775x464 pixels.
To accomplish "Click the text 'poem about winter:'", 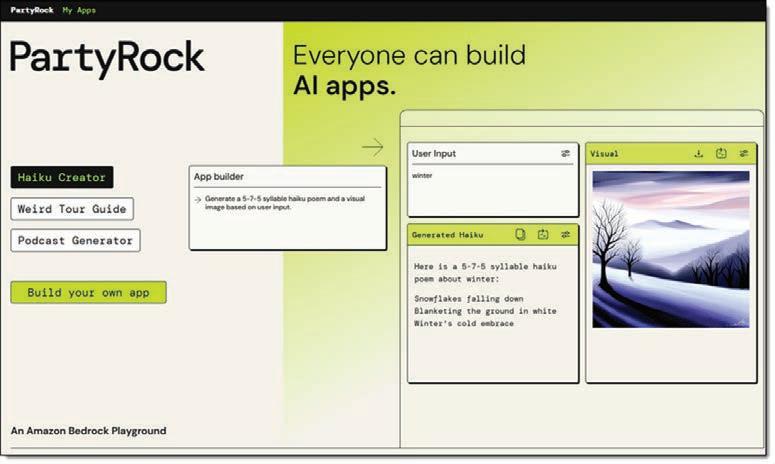I will pos(457,279).
